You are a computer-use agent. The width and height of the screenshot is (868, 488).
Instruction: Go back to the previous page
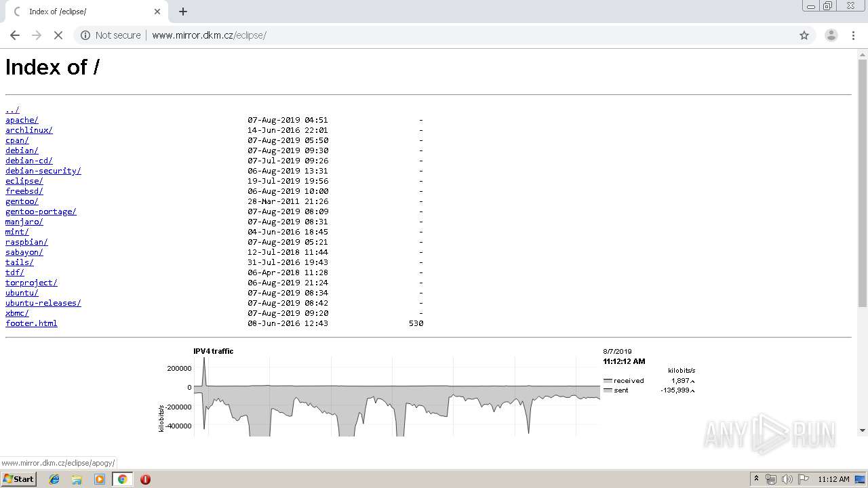point(15,35)
